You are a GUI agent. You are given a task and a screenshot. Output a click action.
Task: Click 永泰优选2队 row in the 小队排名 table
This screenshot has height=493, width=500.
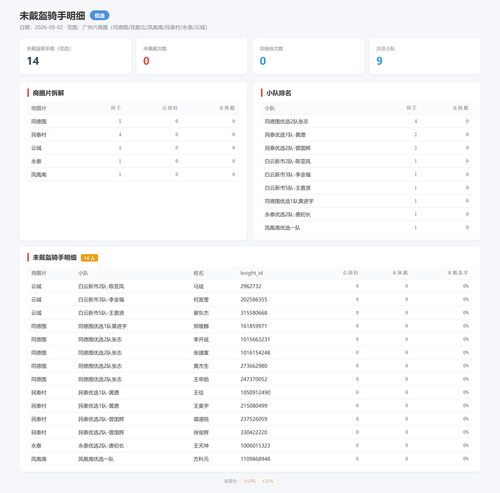pos(367,214)
